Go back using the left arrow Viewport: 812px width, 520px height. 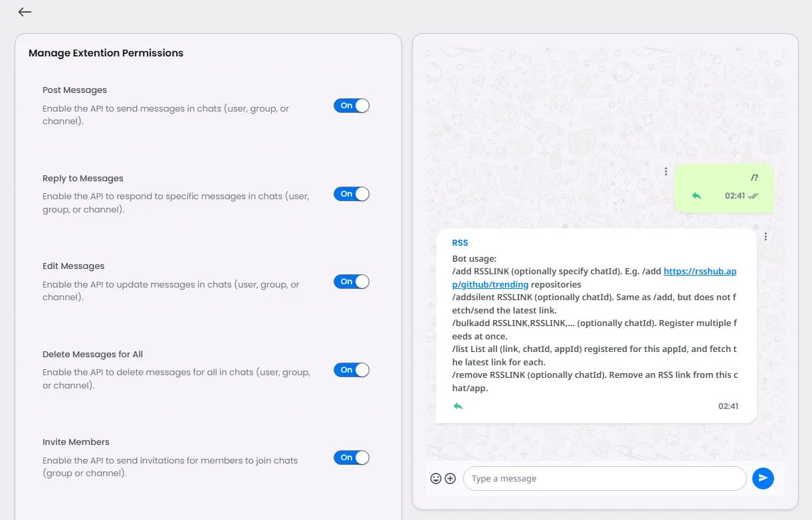pos(25,12)
